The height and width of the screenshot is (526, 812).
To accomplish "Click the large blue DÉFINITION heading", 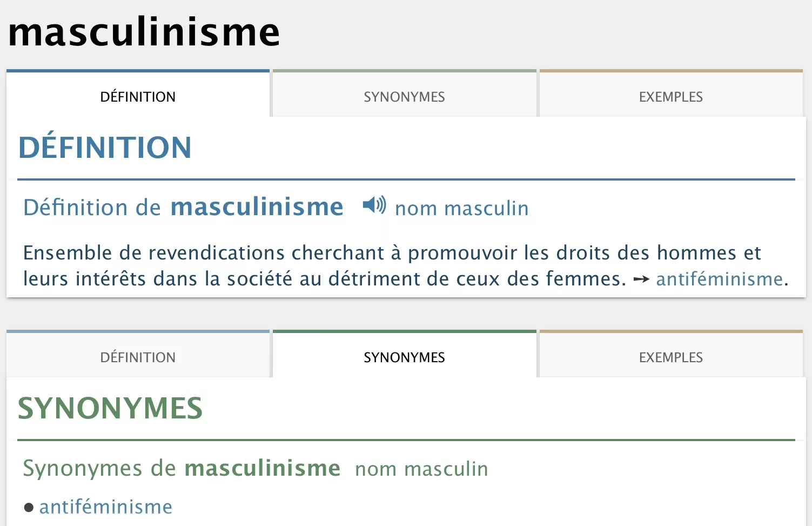I will (x=105, y=148).
